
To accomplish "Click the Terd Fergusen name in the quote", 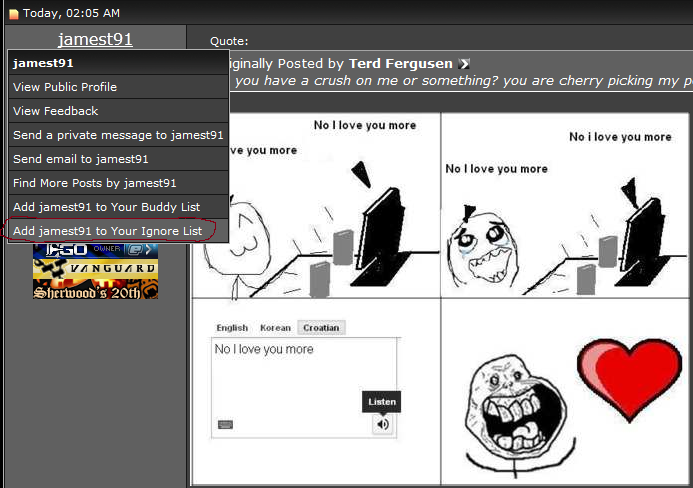I will [x=400, y=64].
